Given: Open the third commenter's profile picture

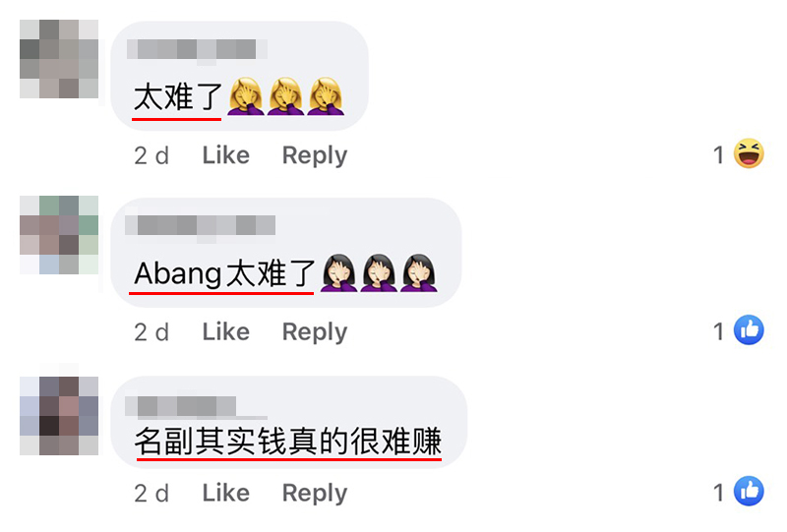Looking at the screenshot, I should point(59,416).
